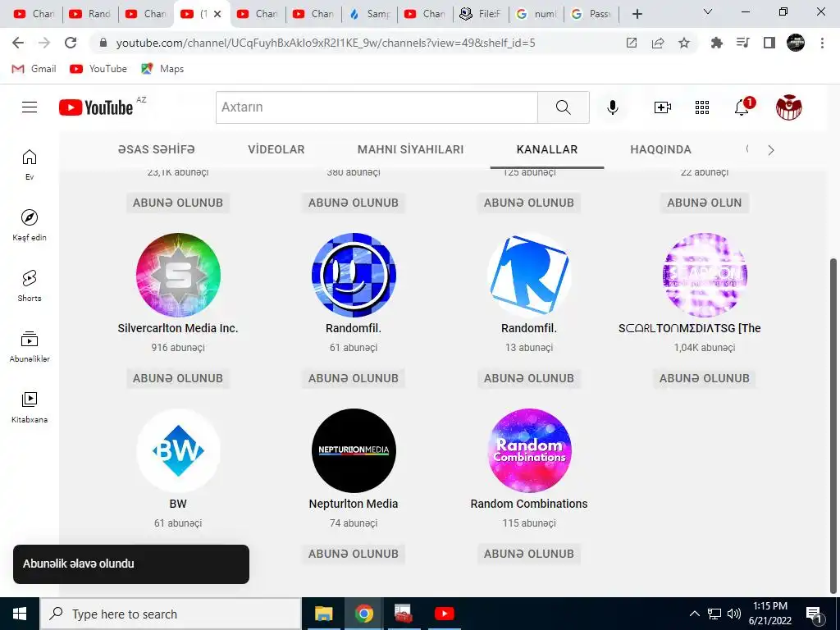This screenshot has width=840, height=630.
Task: Open Random Combinations channel avatar
Action: click(529, 450)
